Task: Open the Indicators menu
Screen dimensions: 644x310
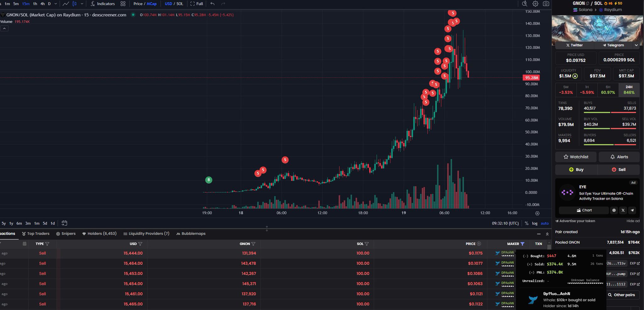Action: [103, 4]
